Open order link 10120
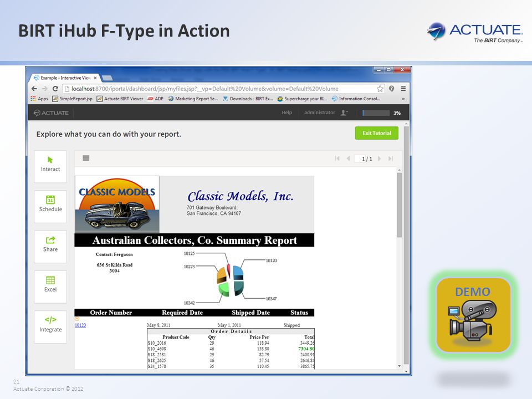The width and height of the screenshot is (532, 399). [80, 325]
